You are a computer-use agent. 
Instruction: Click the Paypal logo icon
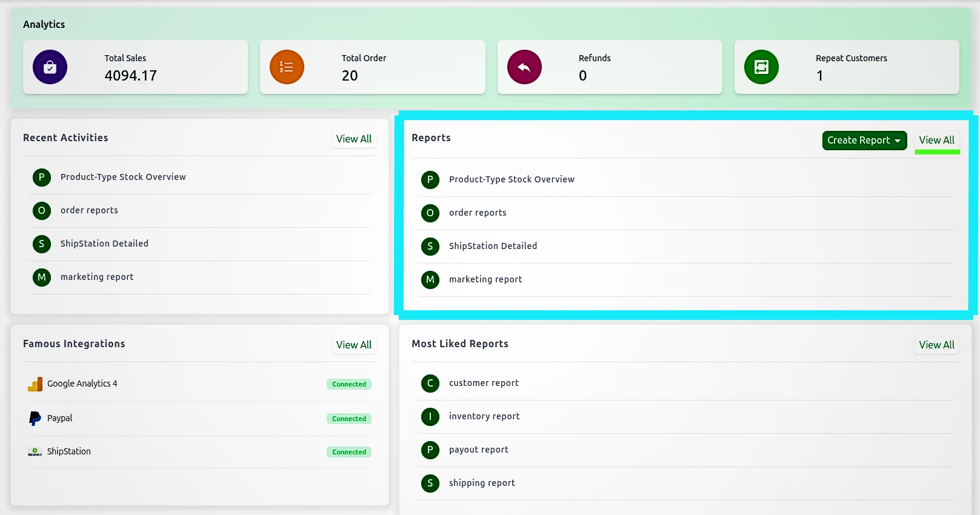tap(35, 419)
